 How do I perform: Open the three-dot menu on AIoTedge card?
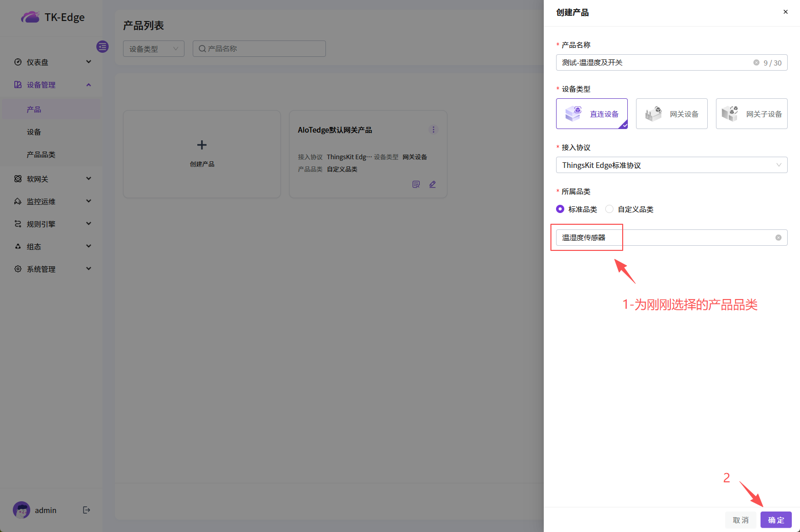(433, 130)
